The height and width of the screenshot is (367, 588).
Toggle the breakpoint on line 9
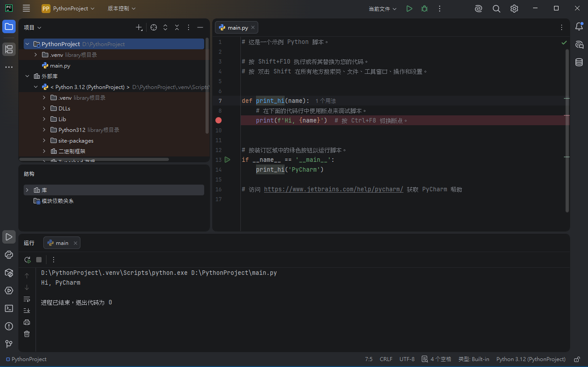pos(219,120)
